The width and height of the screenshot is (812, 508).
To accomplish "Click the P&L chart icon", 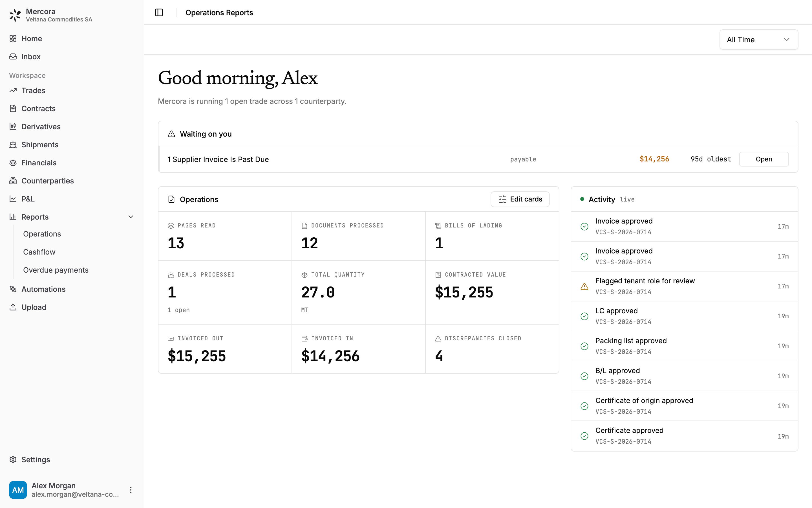I will point(13,199).
